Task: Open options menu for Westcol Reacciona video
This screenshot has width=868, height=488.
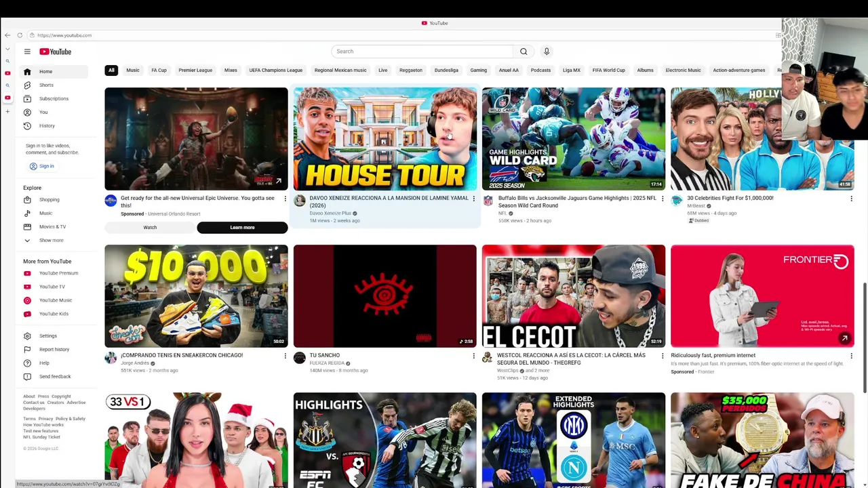Action: tap(663, 356)
